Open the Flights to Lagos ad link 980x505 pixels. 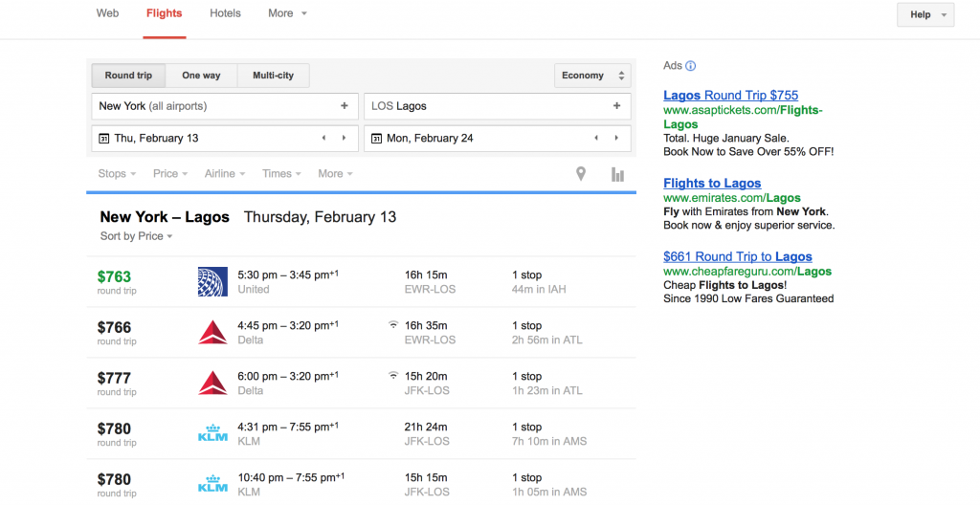[x=712, y=183]
